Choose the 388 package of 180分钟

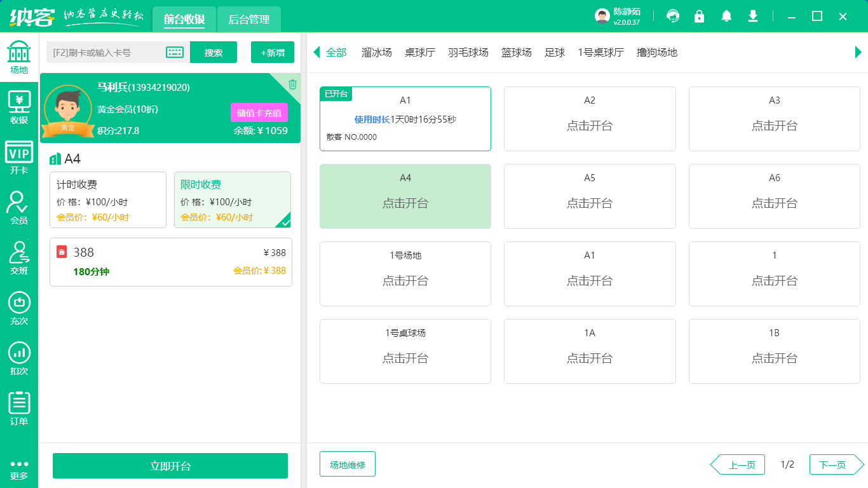tap(171, 262)
